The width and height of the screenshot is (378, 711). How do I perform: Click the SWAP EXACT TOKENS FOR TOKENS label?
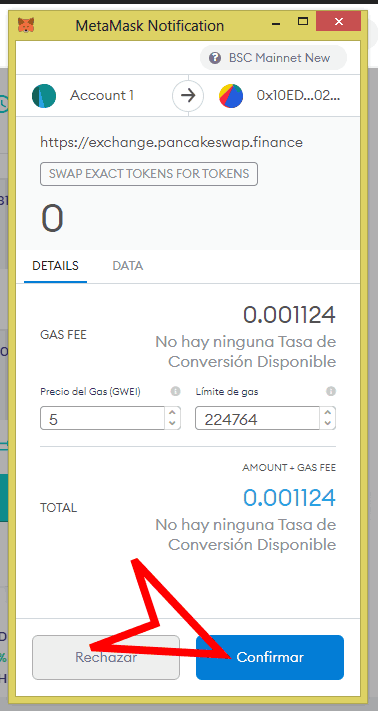(x=149, y=174)
